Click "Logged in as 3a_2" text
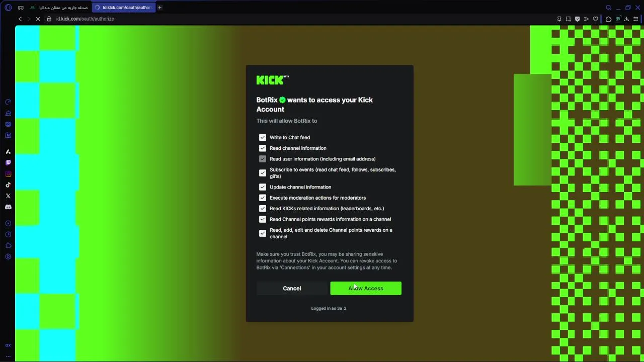 329,308
